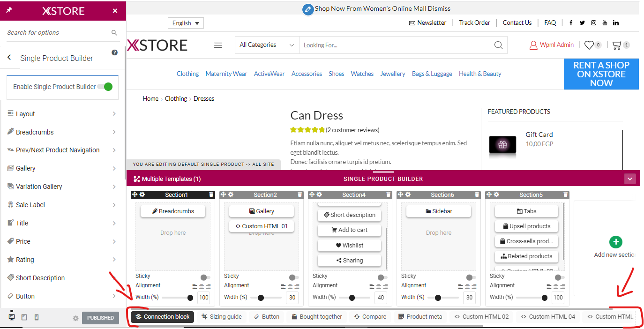This screenshot has width=644, height=329.
Task: Open the English language dropdown
Action: click(x=186, y=23)
